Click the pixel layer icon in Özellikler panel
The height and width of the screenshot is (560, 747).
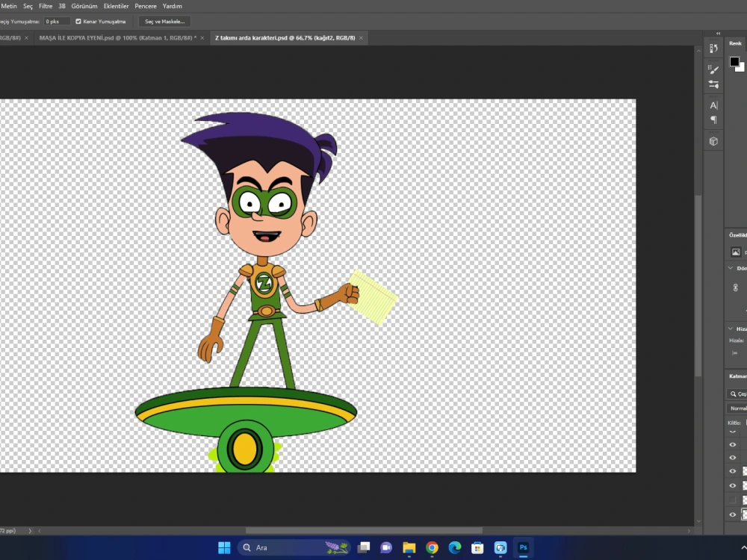pos(736,252)
